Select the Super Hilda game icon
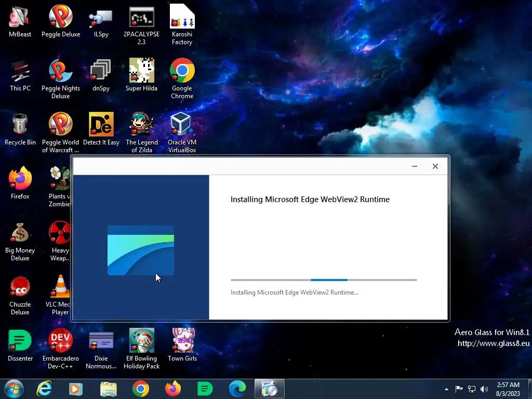The height and width of the screenshot is (399, 532). (x=141, y=75)
